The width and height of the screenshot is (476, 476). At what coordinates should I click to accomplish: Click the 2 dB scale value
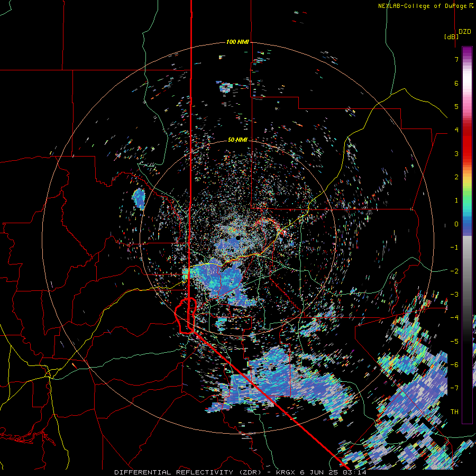456,177
